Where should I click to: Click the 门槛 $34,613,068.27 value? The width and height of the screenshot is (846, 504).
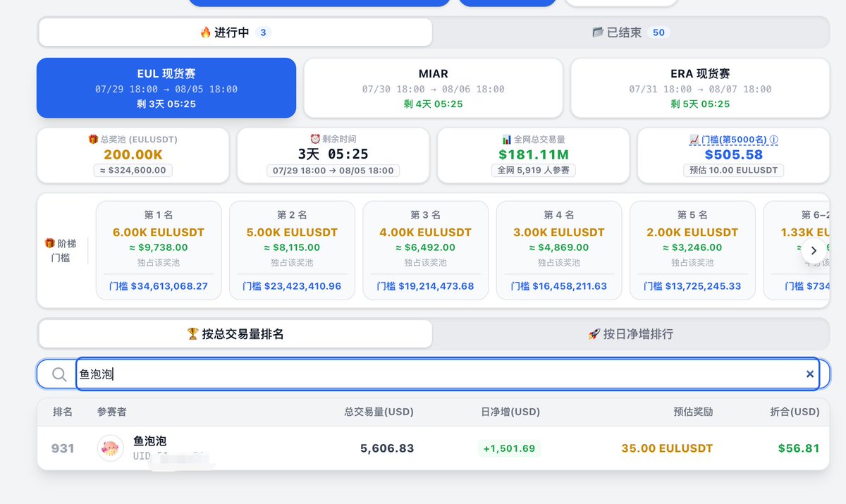point(159,286)
